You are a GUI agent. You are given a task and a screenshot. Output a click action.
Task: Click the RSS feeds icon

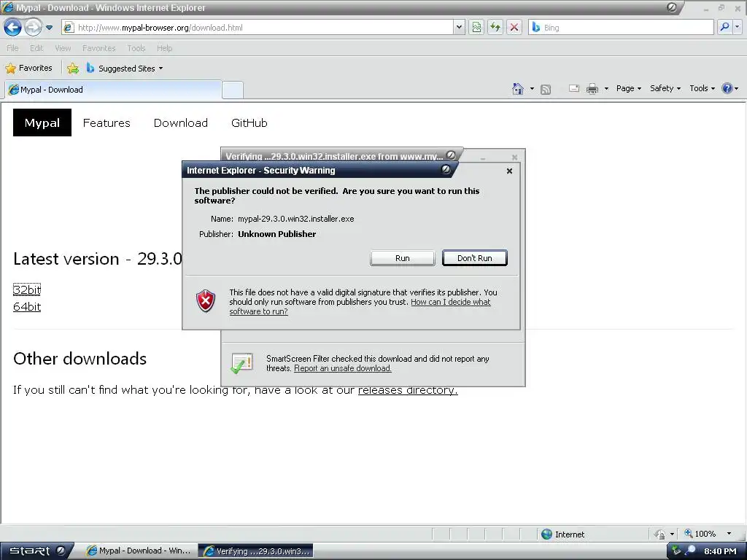coord(546,89)
